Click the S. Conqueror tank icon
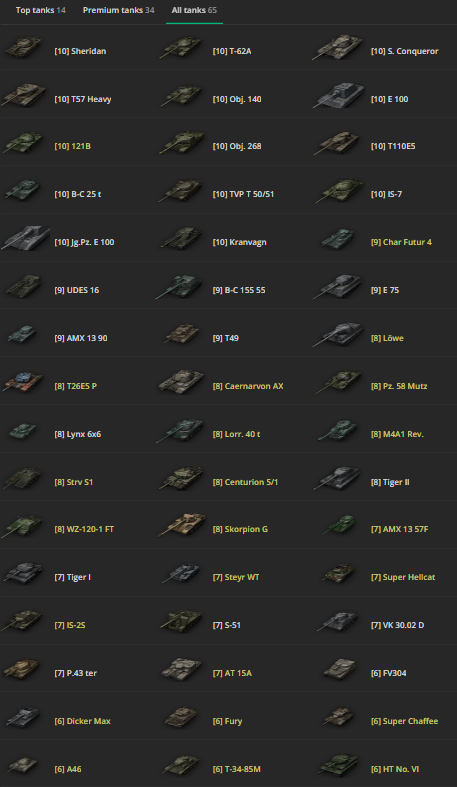The width and height of the screenshot is (457, 787). [339, 48]
